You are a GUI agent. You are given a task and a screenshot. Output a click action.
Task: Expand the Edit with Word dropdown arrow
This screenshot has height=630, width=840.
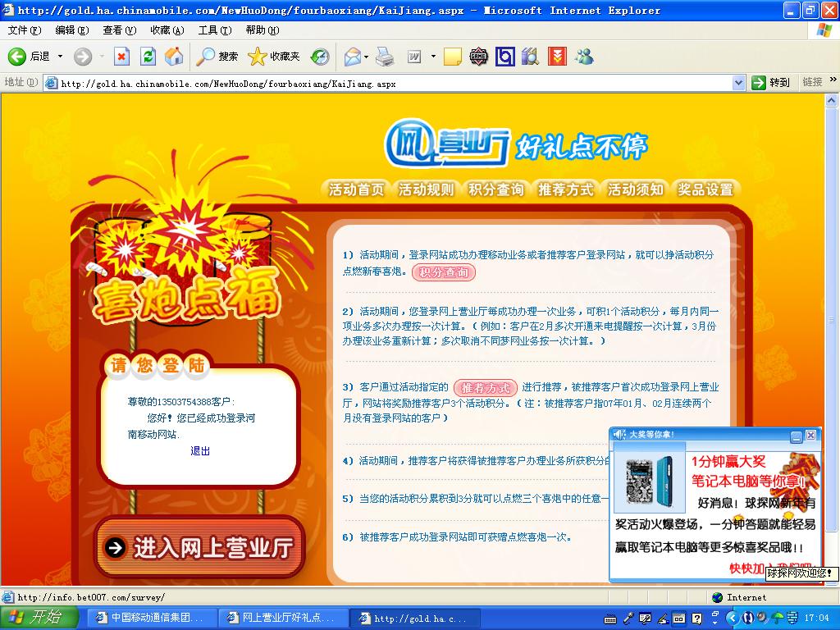pos(433,57)
